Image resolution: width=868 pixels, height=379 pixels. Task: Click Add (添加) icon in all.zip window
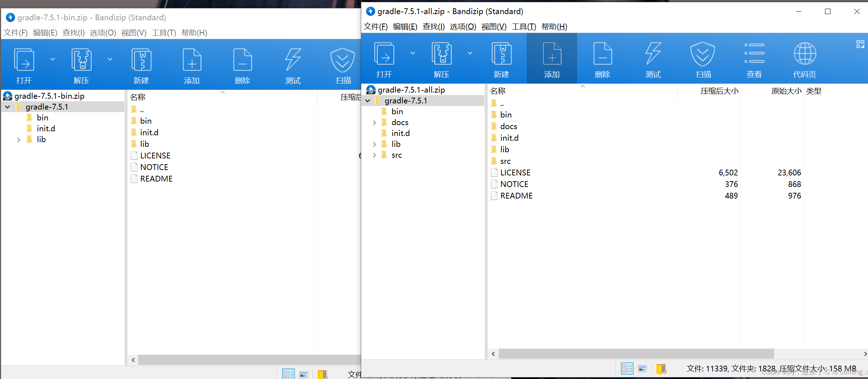552,54
